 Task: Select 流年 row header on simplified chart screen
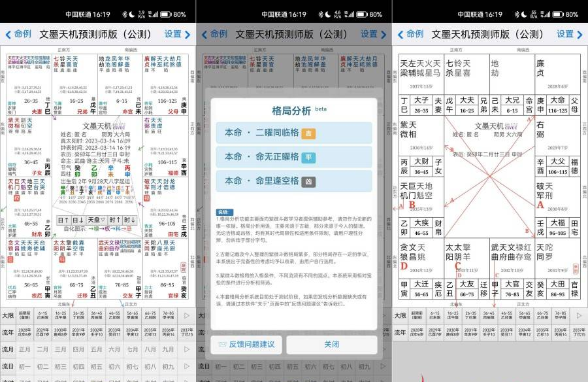pos(400,332)
